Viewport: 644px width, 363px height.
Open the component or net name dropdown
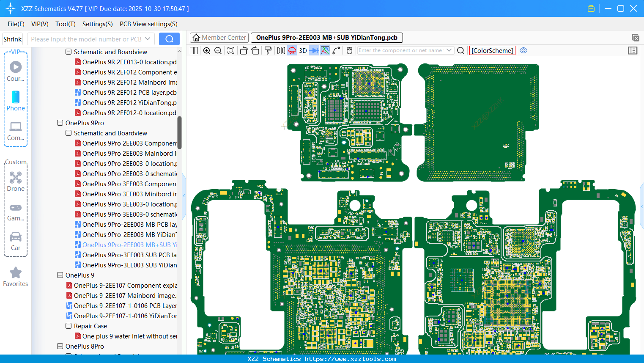pos(449,50)
